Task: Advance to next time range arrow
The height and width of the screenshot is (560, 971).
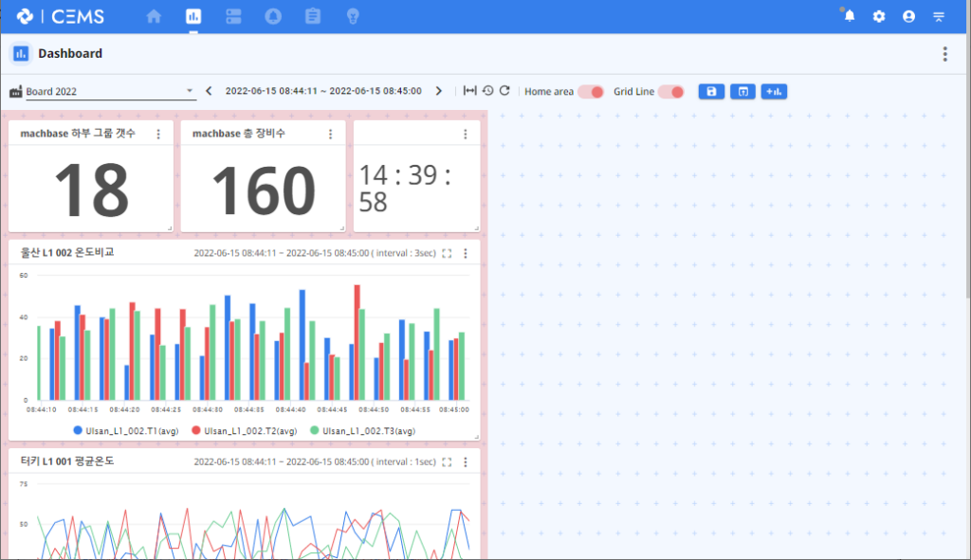Action: tap(438, 91)
